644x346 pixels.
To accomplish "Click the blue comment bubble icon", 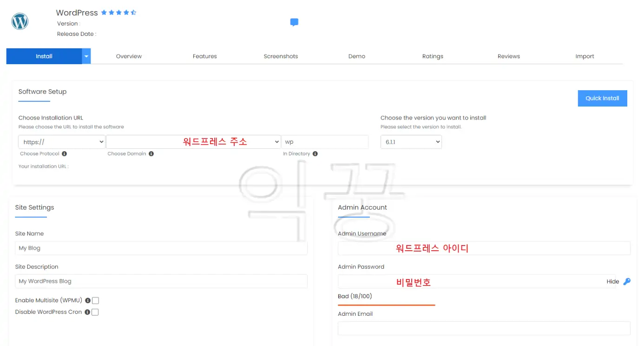I will 294,22.
